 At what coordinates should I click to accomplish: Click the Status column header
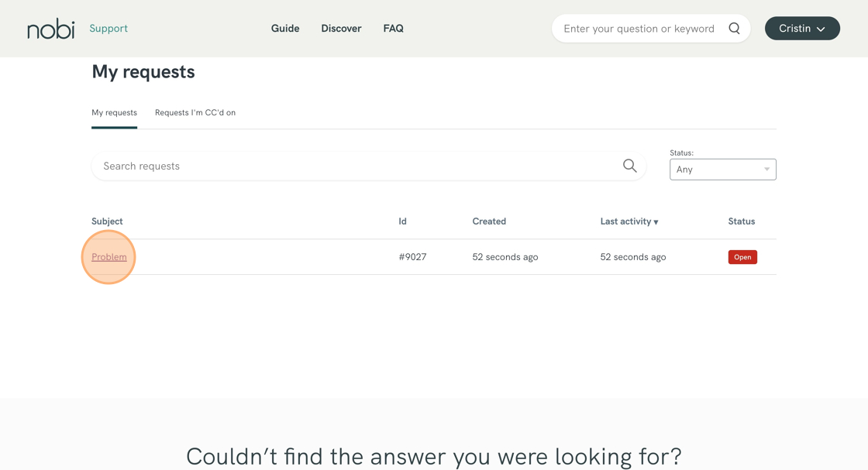click(x=741, y=221)
